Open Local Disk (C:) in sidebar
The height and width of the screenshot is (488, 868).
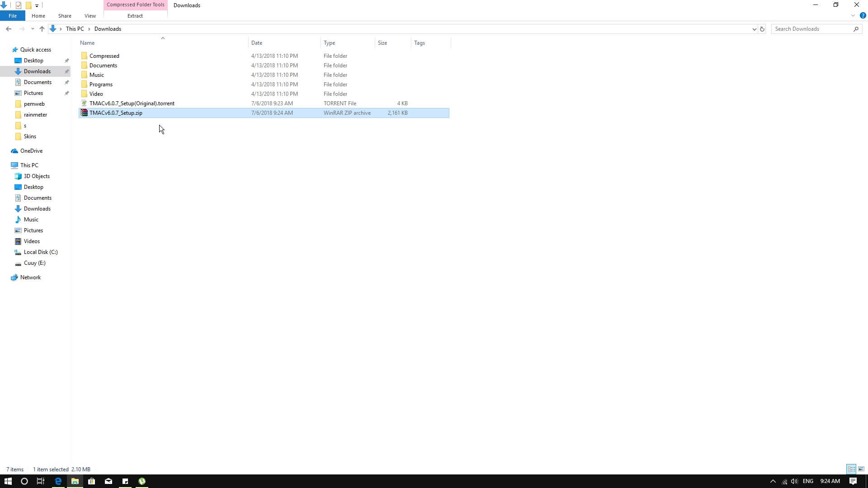click(x=41, y=252)
